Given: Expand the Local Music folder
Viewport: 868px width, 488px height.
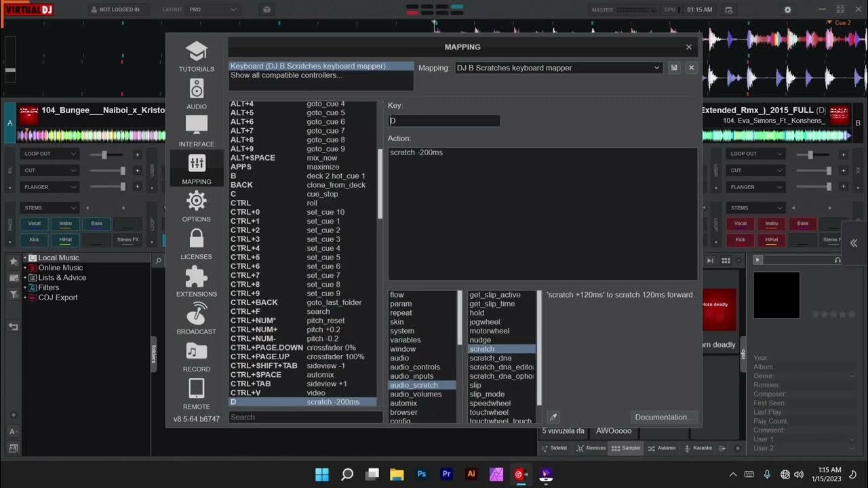Looking at the screenshot, I should [25, 258].
